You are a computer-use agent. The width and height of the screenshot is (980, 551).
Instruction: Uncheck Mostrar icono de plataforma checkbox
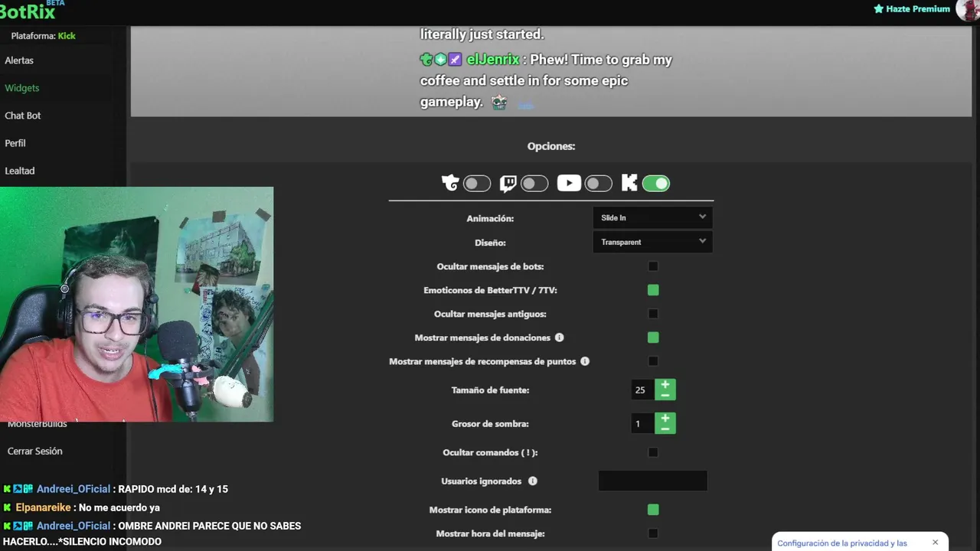tap(653, 510)
